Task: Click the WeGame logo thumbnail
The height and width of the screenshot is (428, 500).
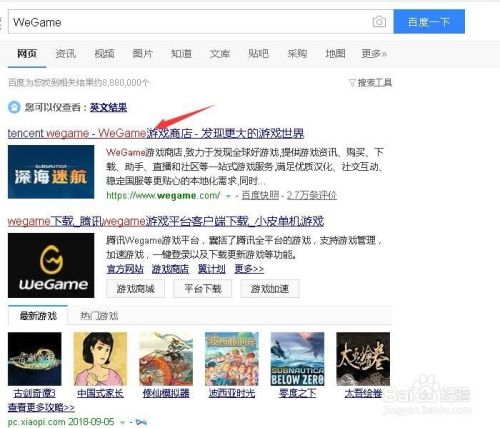Action: pos(51,265)
